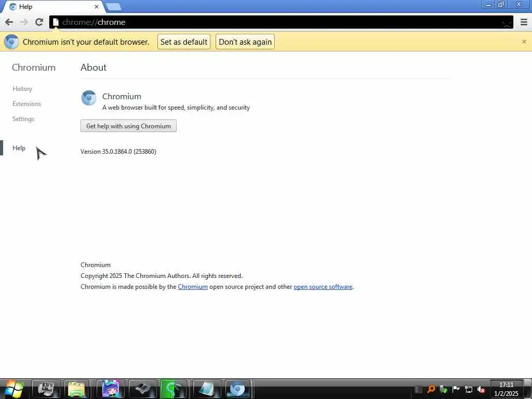Screen dimensions: 532x399
Task: Open the Chromium hamburger menu
Action: click(524, 22)
